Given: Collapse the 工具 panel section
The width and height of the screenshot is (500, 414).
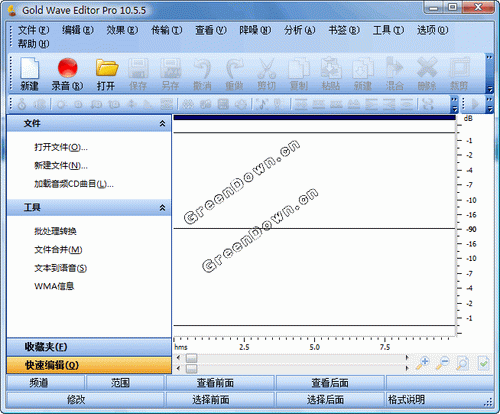Looking at the screenshot, I should click(x=162, y=208).
